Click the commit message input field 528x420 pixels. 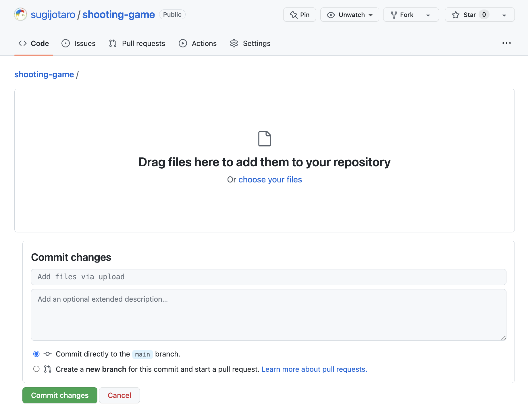pyautogui.click(x=268, y=277)
